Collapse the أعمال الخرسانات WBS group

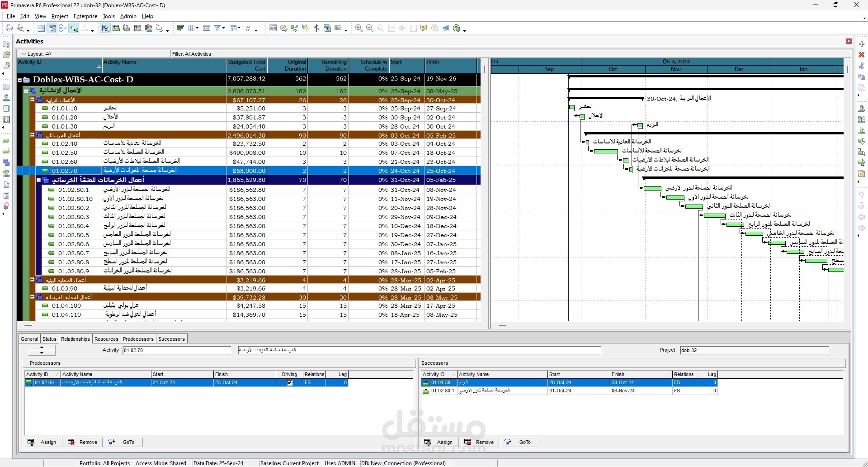(33, 135)
